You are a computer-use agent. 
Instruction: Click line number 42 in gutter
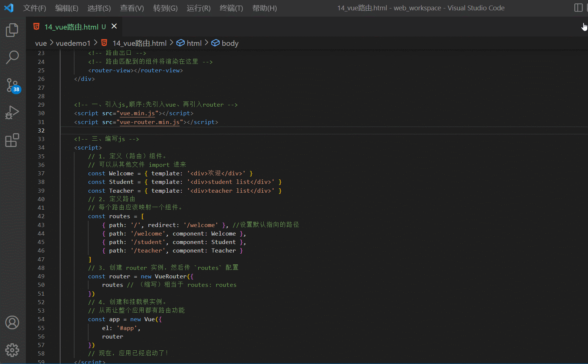41,216
